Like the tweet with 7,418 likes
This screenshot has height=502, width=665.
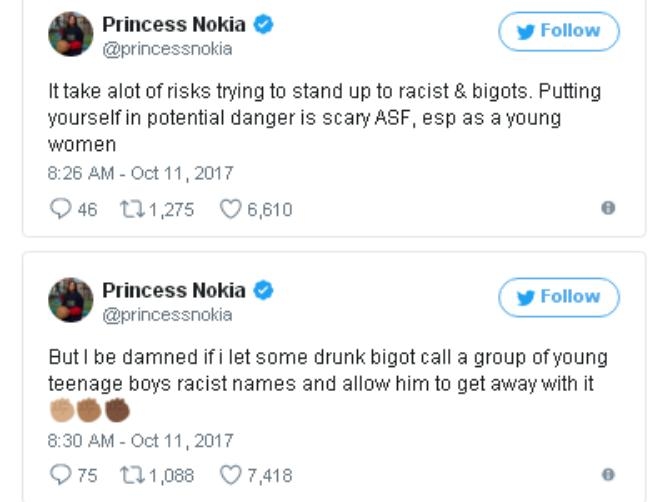[x=231, y=475]
